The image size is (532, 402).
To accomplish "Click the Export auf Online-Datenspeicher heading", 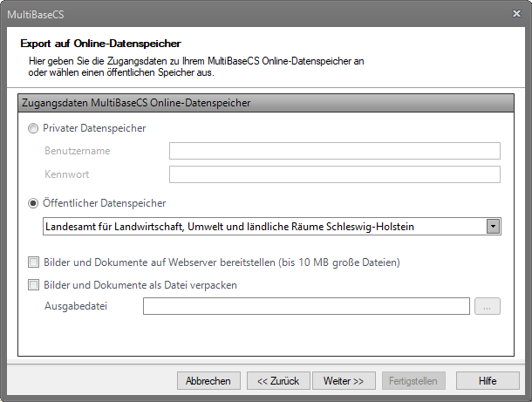I will 100,43.
